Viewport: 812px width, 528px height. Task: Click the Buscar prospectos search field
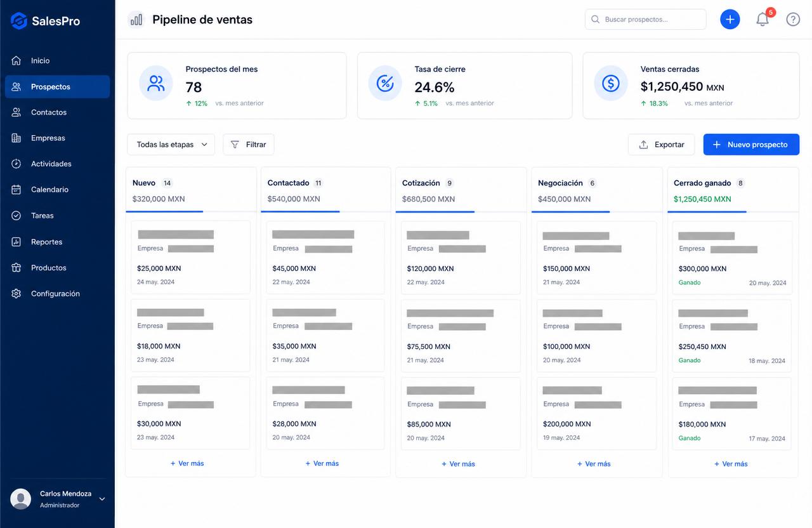coord(645,20)
